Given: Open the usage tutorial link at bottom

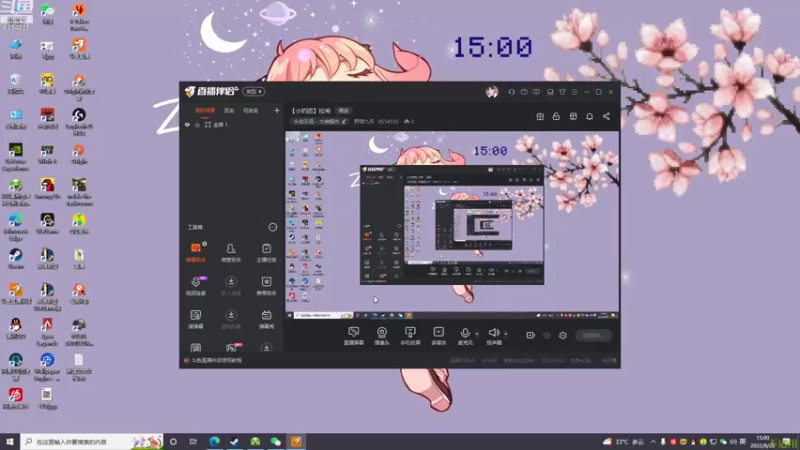Looking at the screenshot, I should coord(216,360).
